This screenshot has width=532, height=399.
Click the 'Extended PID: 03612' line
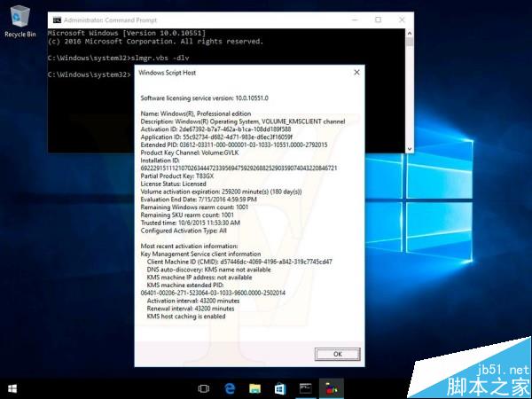234,145
